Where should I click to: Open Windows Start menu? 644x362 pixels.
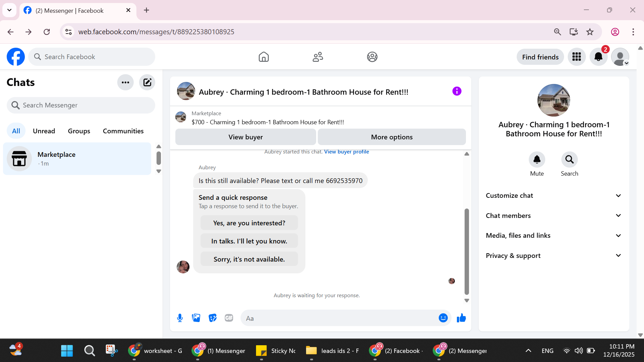click(x=67, y=351)
